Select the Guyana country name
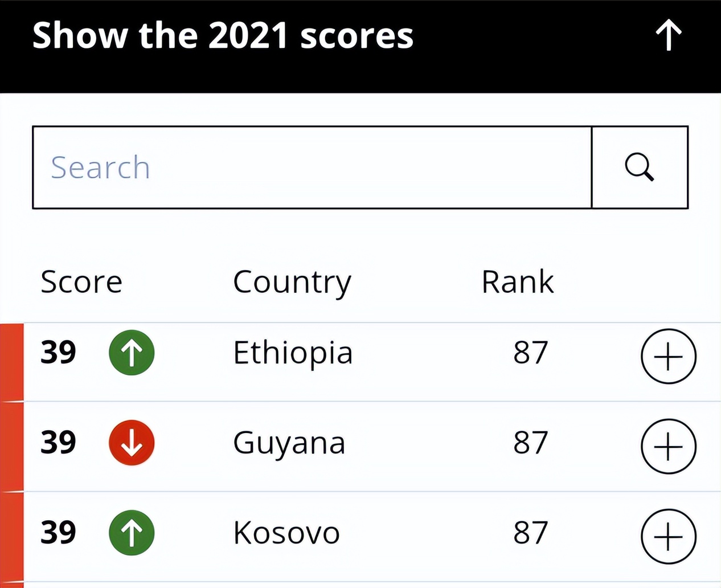This screenshot has height=588, width=721. (x=289, y=443)
